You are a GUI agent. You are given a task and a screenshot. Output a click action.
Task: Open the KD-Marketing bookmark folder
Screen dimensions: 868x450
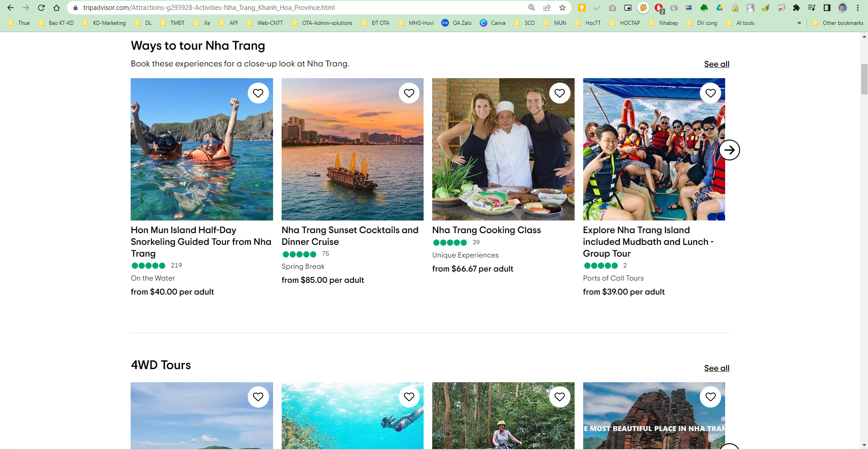(104, 23)
